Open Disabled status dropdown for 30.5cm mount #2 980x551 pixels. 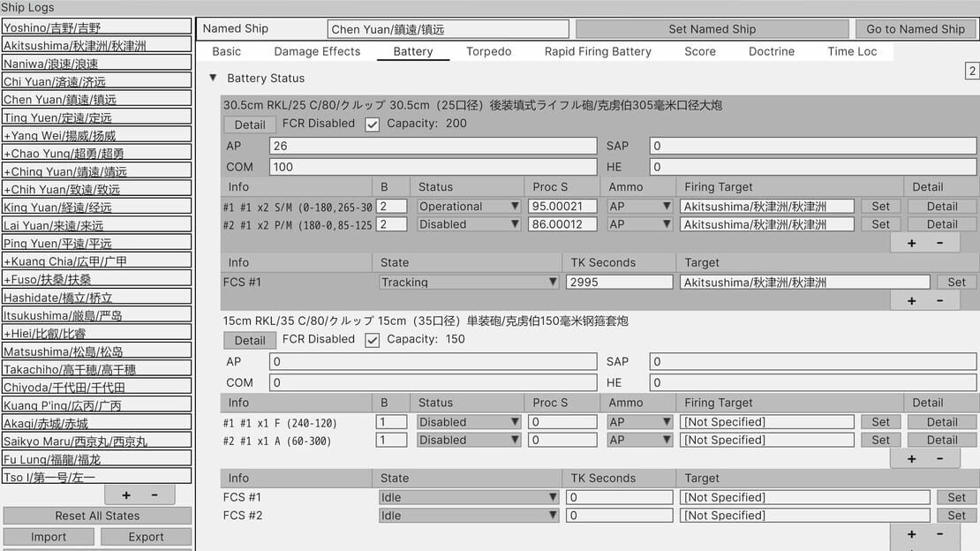[x=469, y=224]
